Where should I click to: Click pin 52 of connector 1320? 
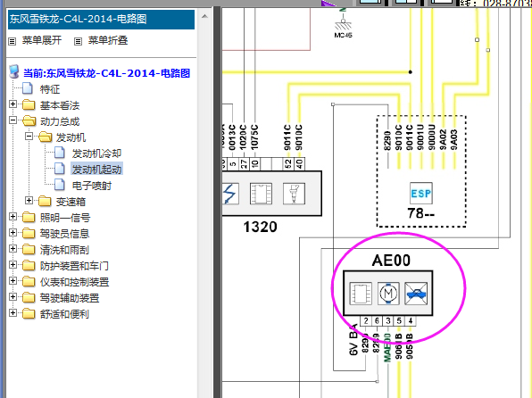(x=288, y=164)
